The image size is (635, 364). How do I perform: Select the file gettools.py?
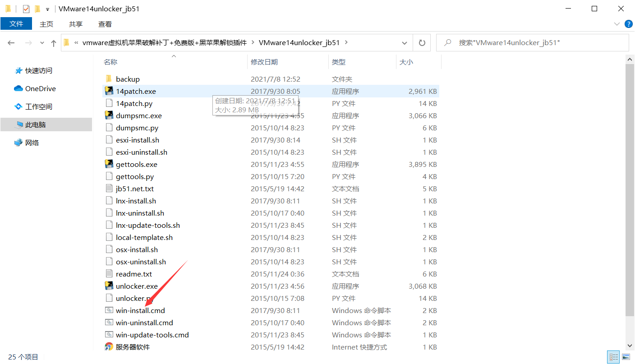pos(135,176)
